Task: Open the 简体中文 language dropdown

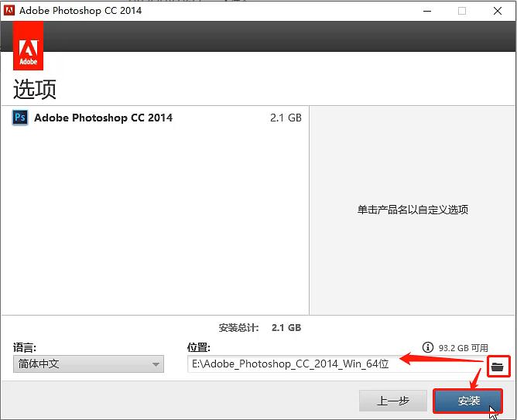Action: click(88, 364)
